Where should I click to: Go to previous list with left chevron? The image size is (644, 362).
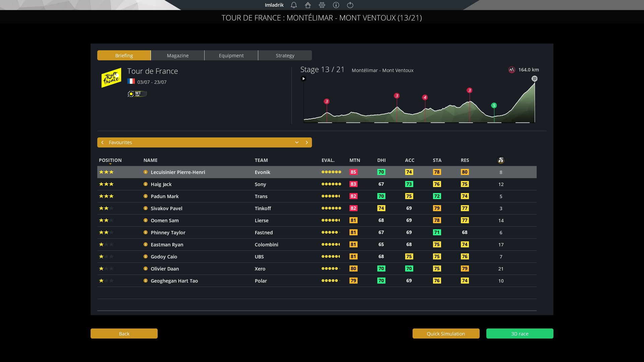point(102,142)
